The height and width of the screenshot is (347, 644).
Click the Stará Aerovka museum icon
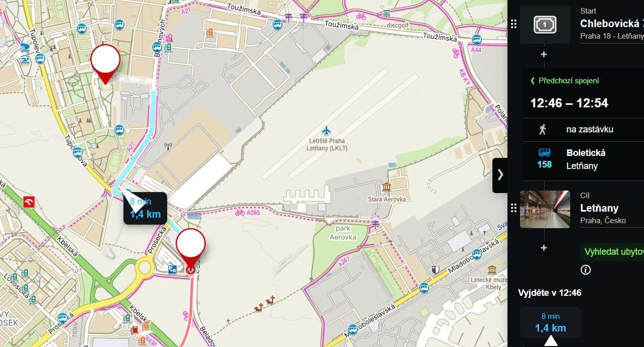(x=387, y=188)
